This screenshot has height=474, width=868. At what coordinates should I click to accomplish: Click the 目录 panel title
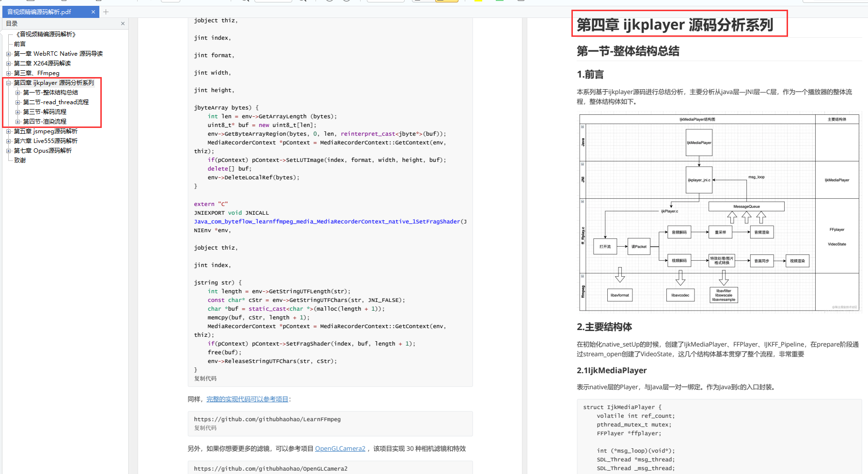pyautogui.click(x=12, y=23)
